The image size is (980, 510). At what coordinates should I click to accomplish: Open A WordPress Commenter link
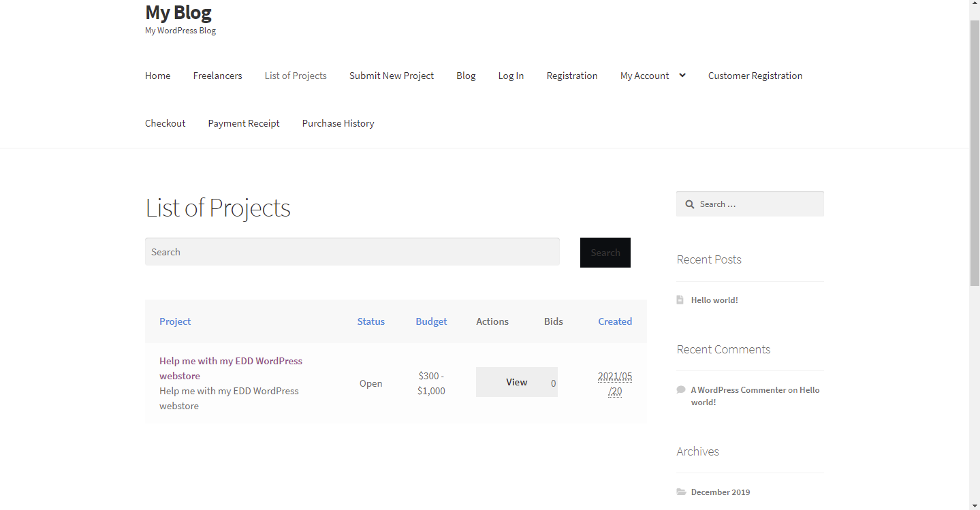pos(738,390)
